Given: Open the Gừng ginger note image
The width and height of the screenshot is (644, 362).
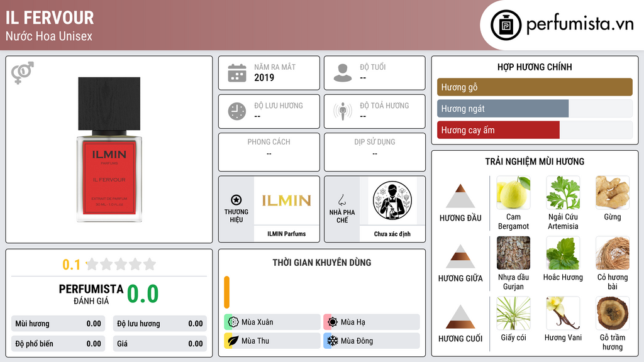Looking at the screenshot, I should [x=613, y=192].
